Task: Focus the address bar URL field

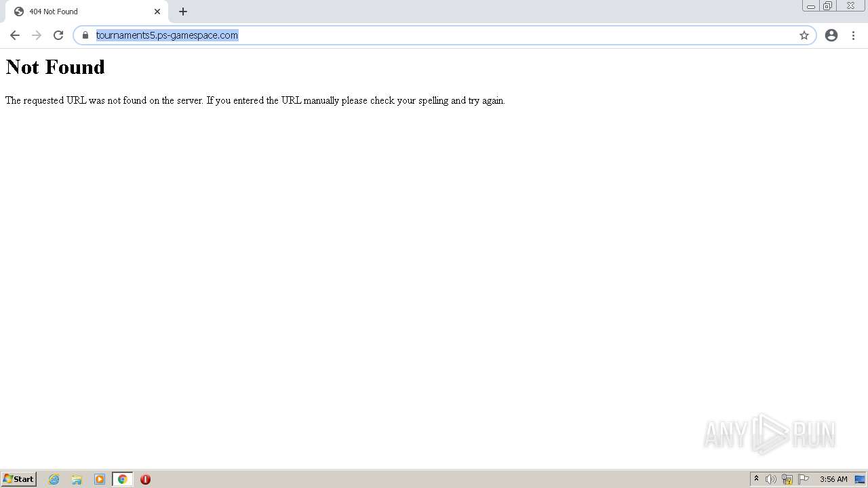Action: tap(444, 35)
